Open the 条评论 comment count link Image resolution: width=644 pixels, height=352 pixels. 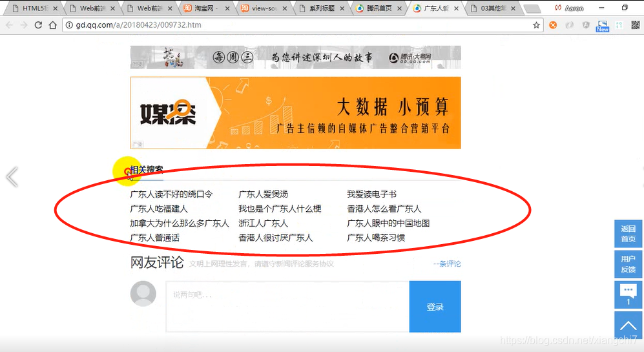(447, 264)
